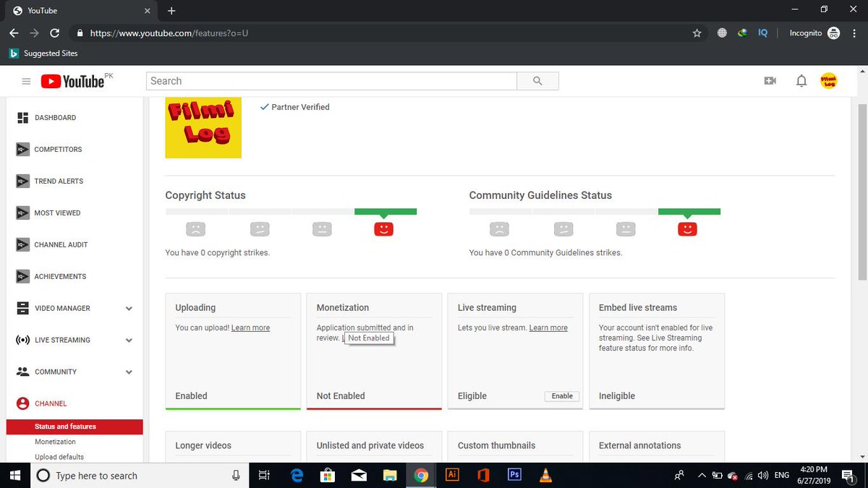This screenshot has width=868, height=488.
Task: Click the 'Partner Verified' text
Action: (300, 107)
